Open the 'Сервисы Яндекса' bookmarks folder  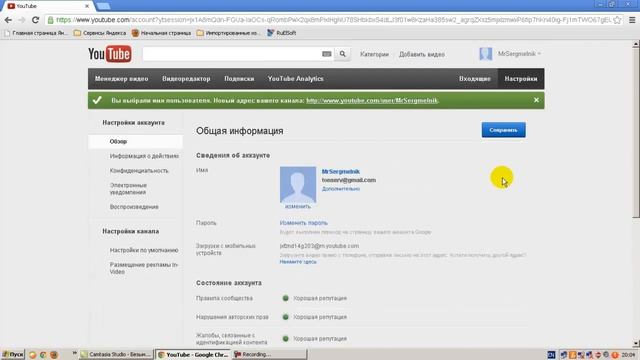[100, 33]
